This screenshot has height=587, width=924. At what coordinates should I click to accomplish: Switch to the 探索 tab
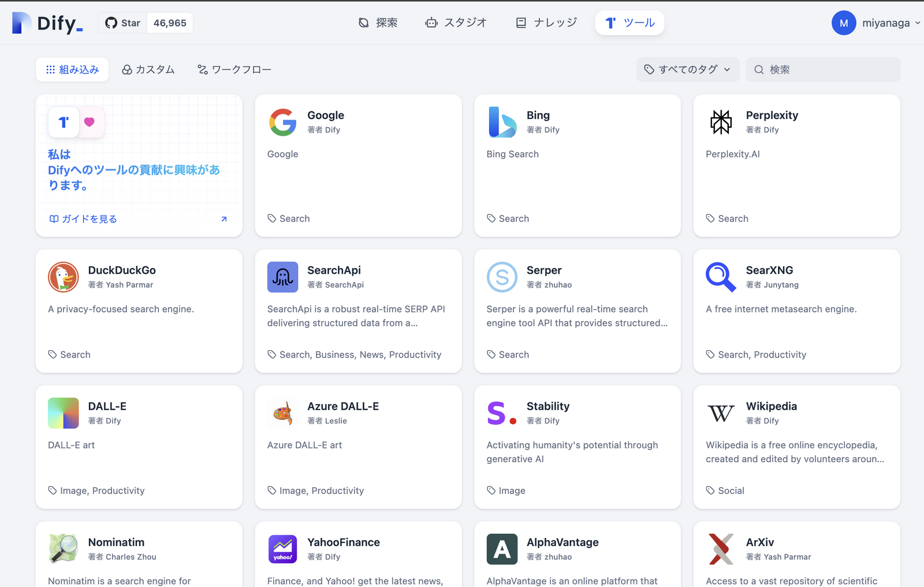click(x=378, y=23)
